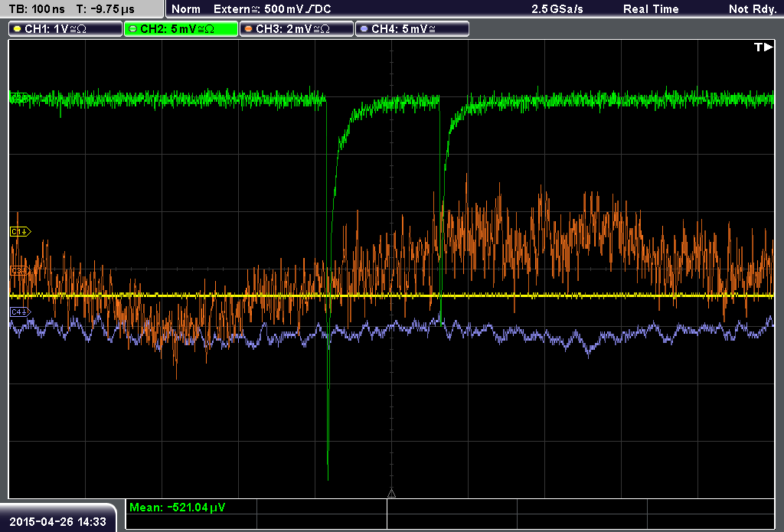Click the trigger position T arrow marker
Image resolution: width=784 pixels, height=532 pixels.
pos(763,47)
